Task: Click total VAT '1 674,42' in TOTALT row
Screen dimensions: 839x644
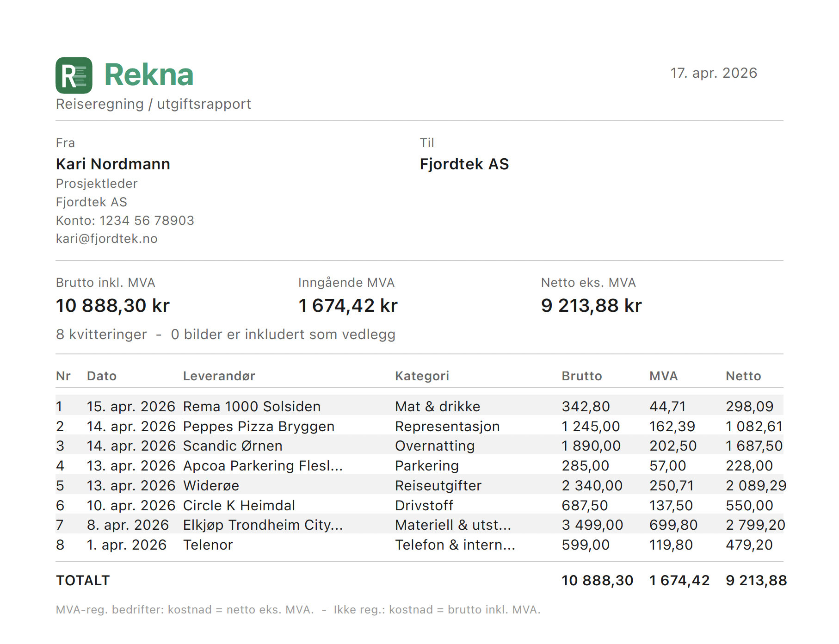Action: 679,581
